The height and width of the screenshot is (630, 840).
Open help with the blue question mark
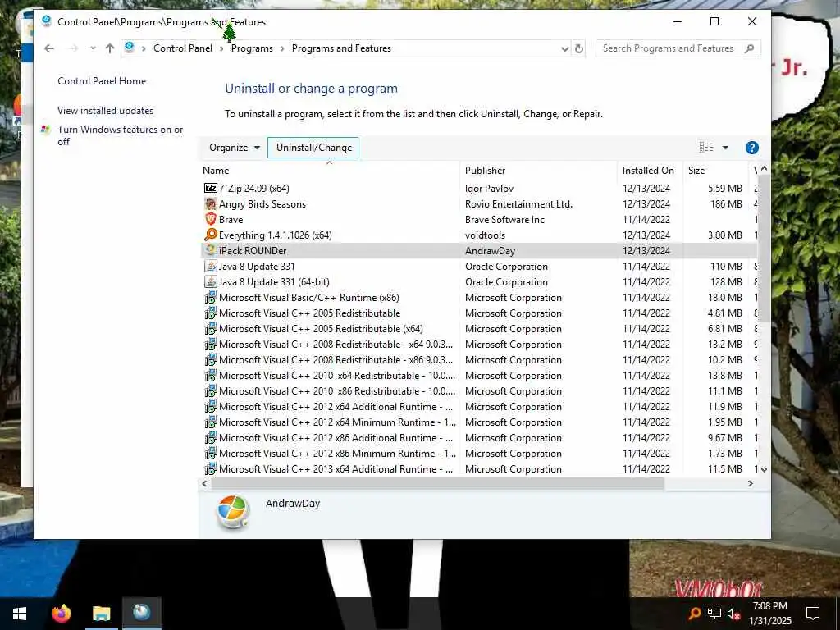[751, 148]
